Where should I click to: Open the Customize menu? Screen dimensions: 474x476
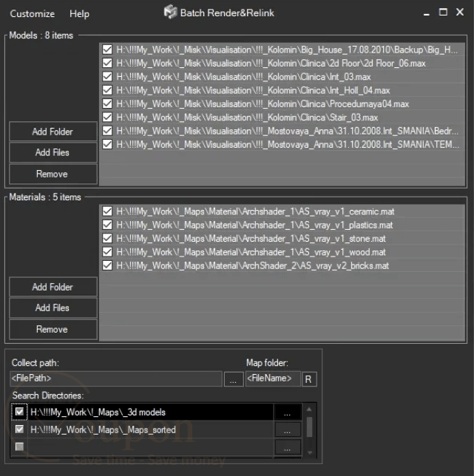click(33, 13)
